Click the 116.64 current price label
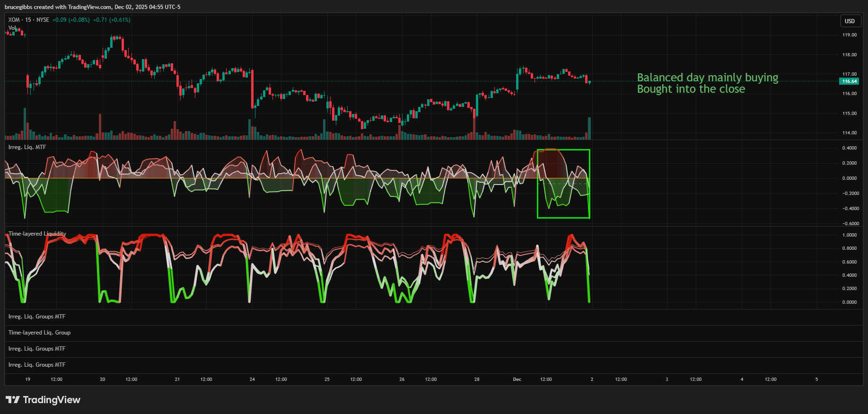868x414 pixels. [x=849, y=81]
